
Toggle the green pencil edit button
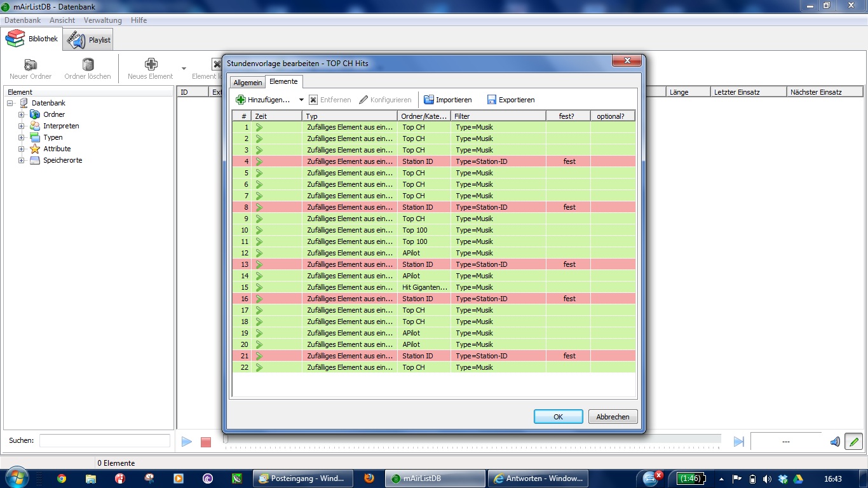click(x=853, y=442)
